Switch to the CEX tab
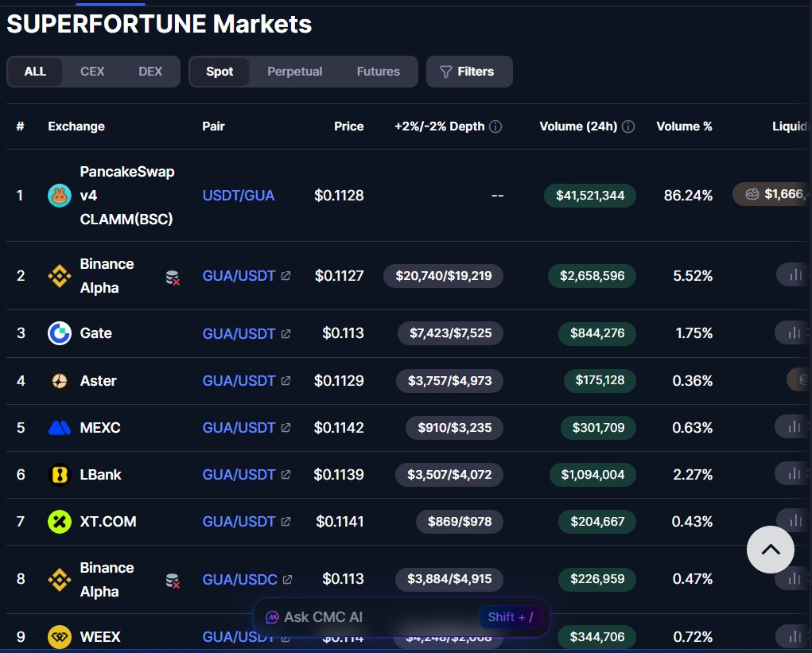812x653 pixels. 92,72
